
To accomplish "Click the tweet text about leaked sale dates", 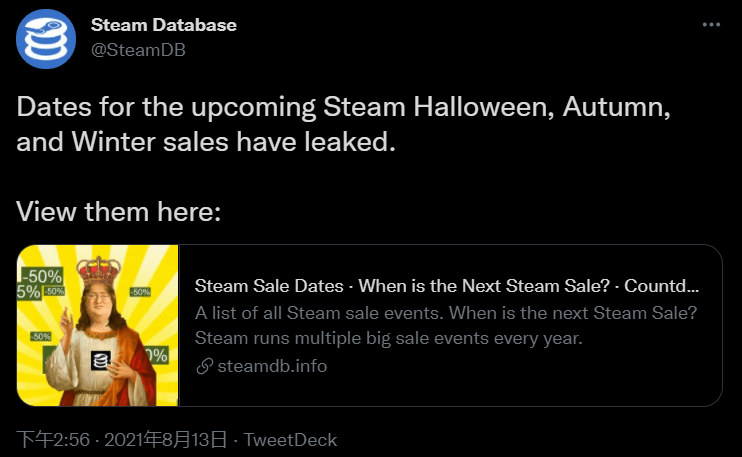I will (x=343, y=124).
